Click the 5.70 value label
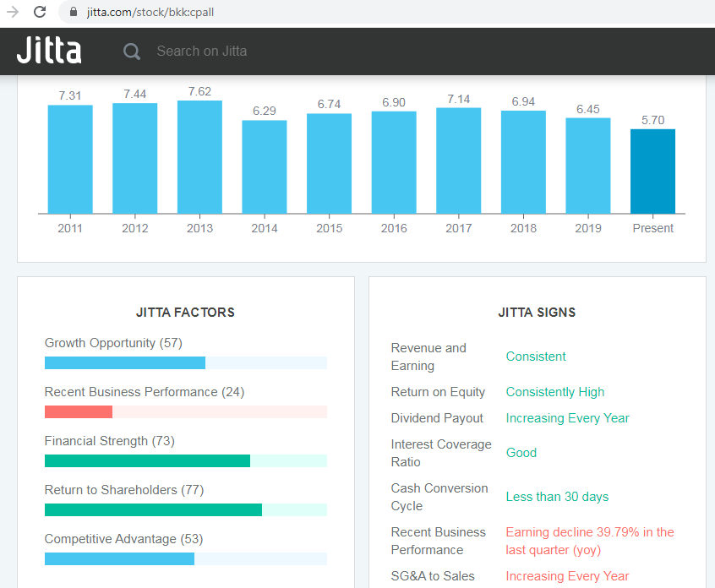The image size is (715, 588). coord(653,120)
